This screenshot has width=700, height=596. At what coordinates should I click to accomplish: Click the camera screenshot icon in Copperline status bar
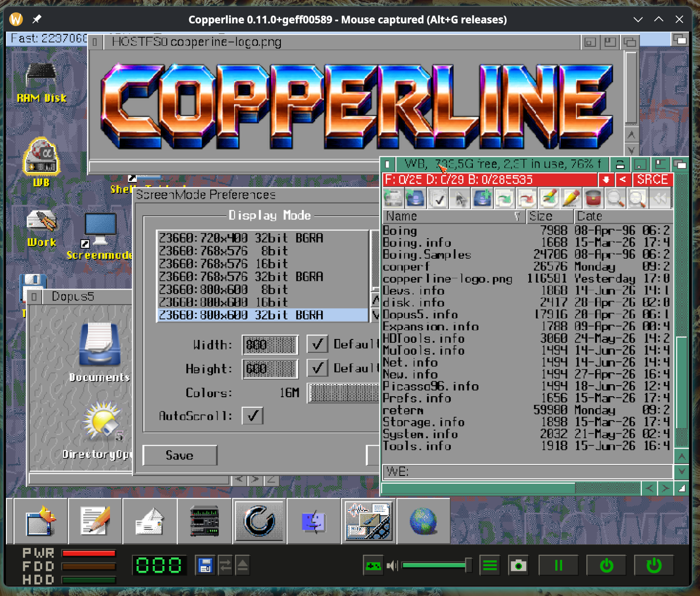click(518, 566)
